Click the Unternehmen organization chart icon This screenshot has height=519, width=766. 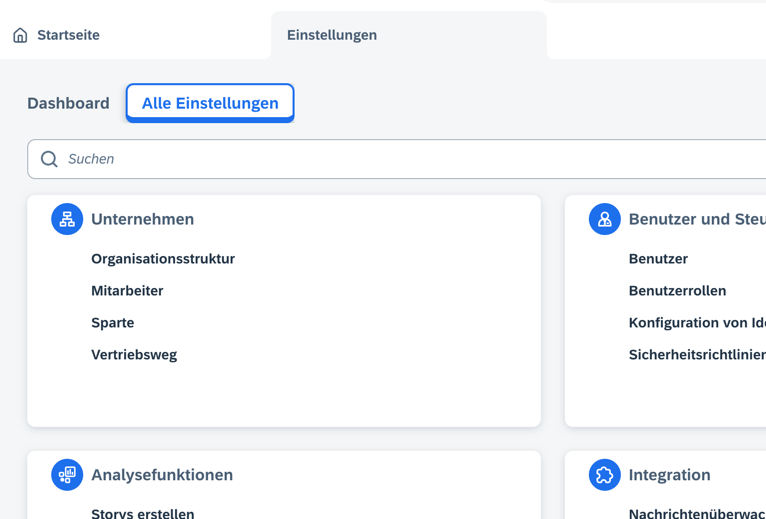(x=67, y=219)
